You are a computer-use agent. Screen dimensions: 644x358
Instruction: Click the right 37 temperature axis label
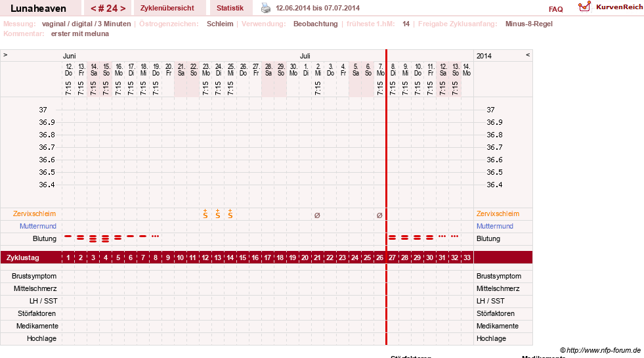coord(490,110)
